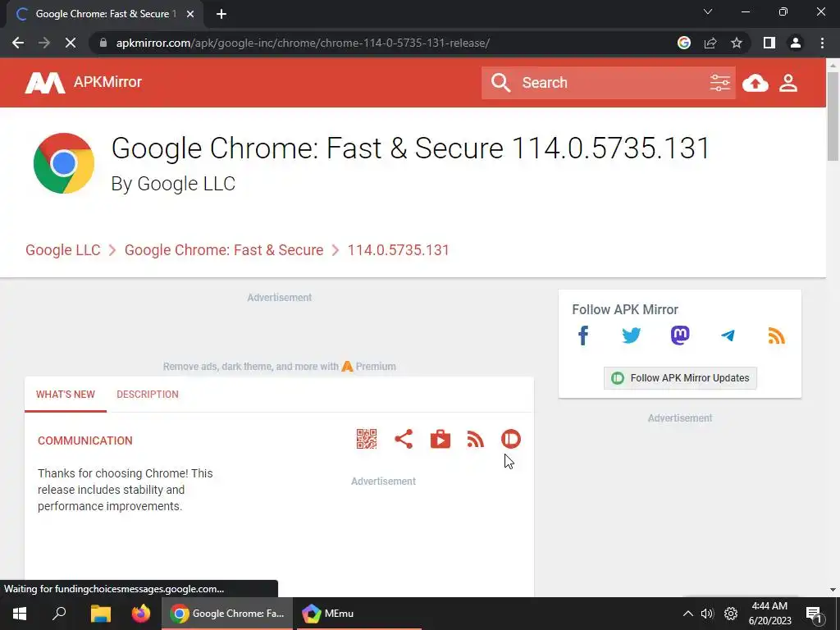Bookmark this page with star icon

coord(737,43)
